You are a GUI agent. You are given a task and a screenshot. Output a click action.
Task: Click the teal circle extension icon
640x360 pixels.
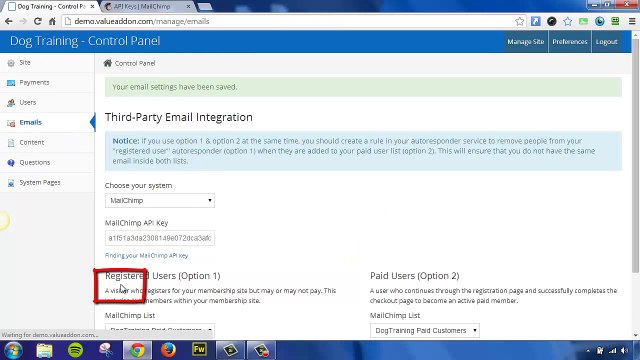(x=599, y=21)
